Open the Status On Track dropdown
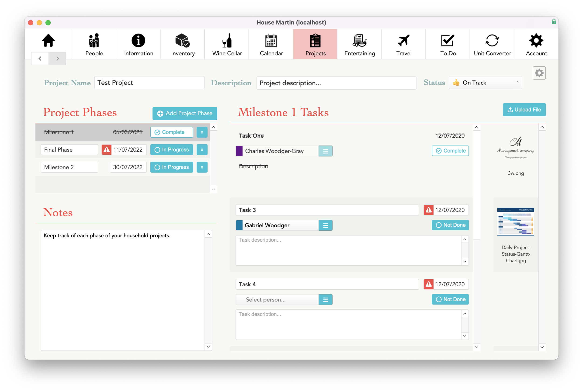The image size is (583, 392). tap(485, 83)
